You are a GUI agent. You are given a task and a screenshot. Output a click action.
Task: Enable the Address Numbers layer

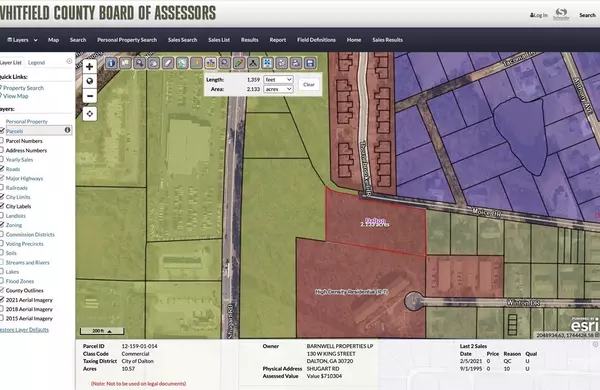pyautogui.click(x=2, y=150)
